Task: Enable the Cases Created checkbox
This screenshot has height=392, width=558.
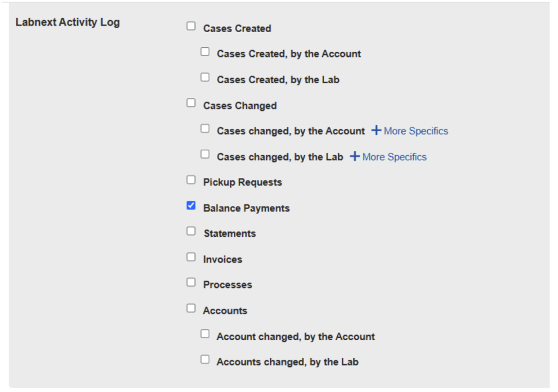Action: [x=191, y=26]
